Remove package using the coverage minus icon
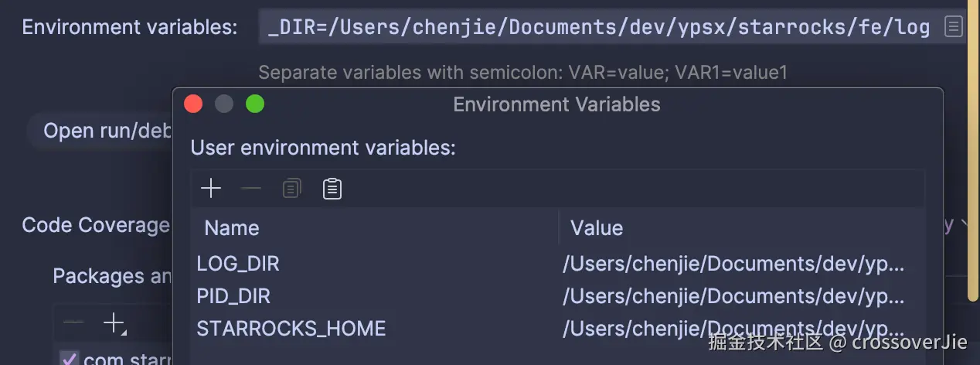 (x=73, y=323)
